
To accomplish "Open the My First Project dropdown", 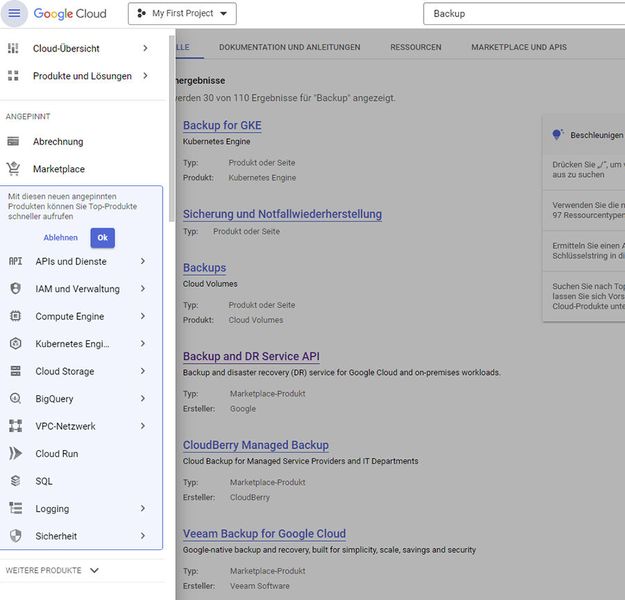I will pyautogui.click(x=182, y=14).
